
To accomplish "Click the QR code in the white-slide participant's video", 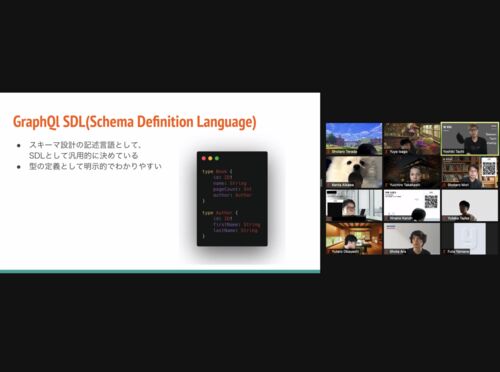I will [x=431, y=201].
